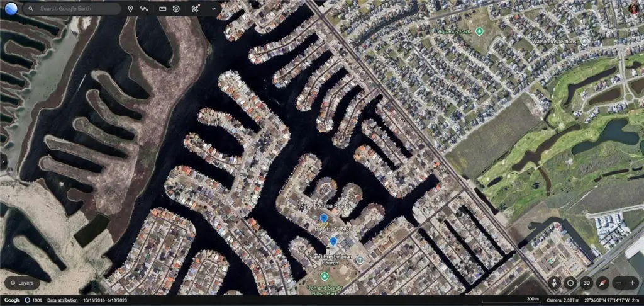The image size is (644, 306).
Task: Open the Layers panel
Action: [x=21, y=283]
